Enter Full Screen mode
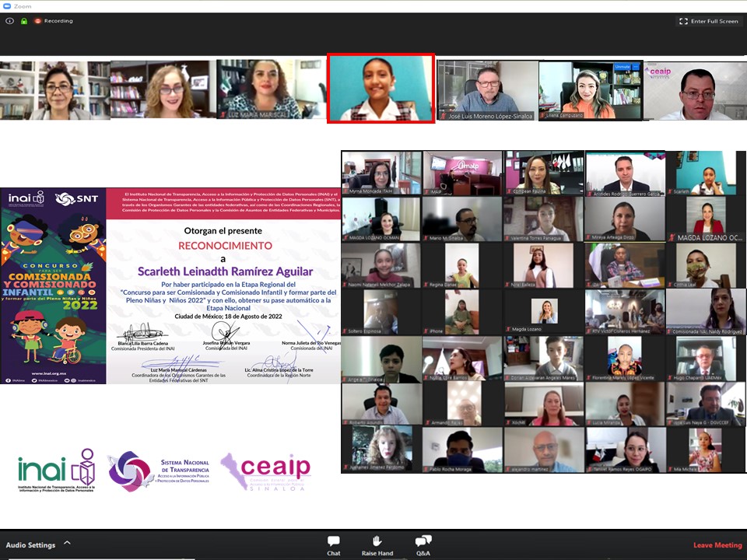Image resolution: width=747 pixels, height=560 pixels. point(709,21)
